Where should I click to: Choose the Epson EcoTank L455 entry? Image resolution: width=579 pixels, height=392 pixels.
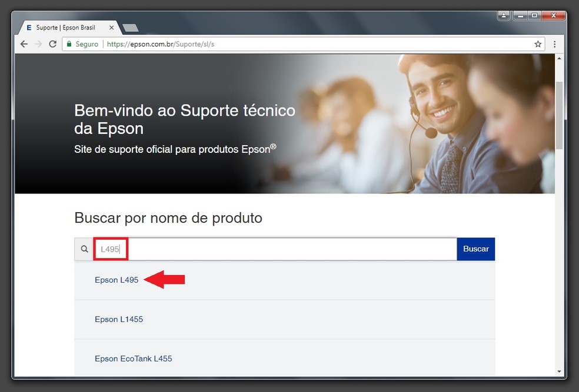click(x=133, y=359)
